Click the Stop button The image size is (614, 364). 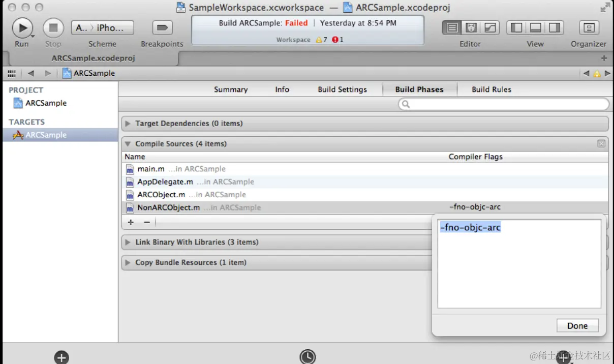tap(53, 28)
